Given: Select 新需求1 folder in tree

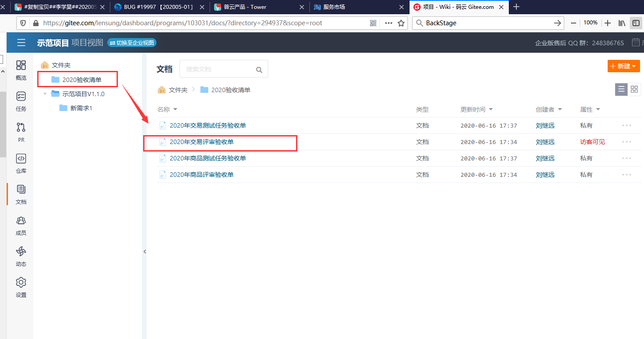Looking at the screenshot, I should coord(81,108).
